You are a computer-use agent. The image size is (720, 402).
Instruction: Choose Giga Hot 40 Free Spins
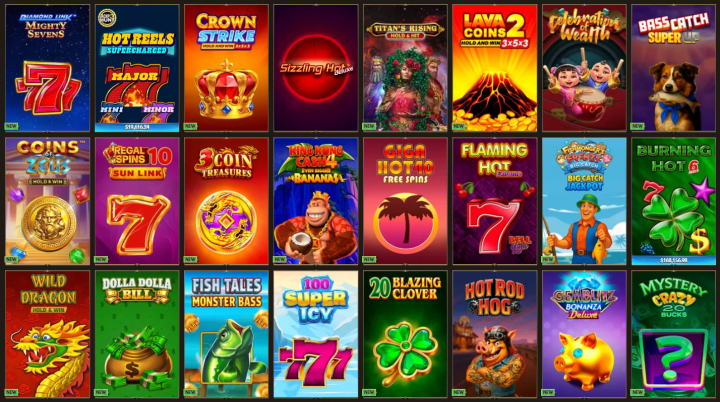[405, 201]
